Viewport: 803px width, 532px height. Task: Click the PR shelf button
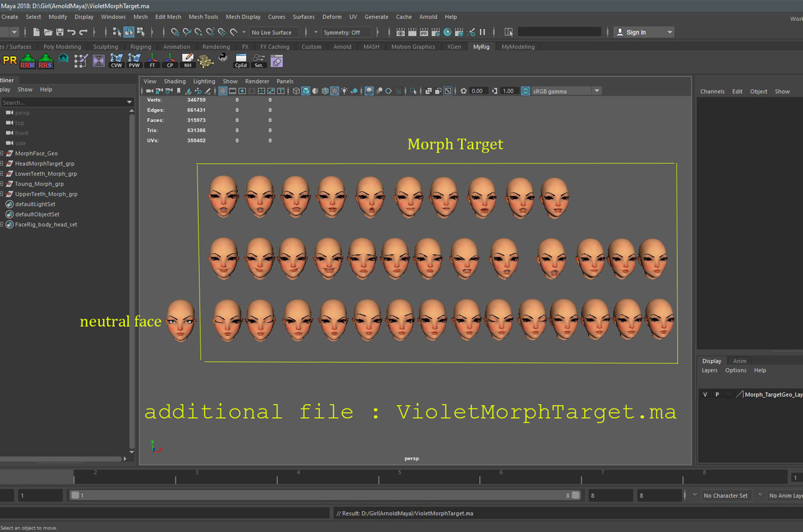click(10, 61)
